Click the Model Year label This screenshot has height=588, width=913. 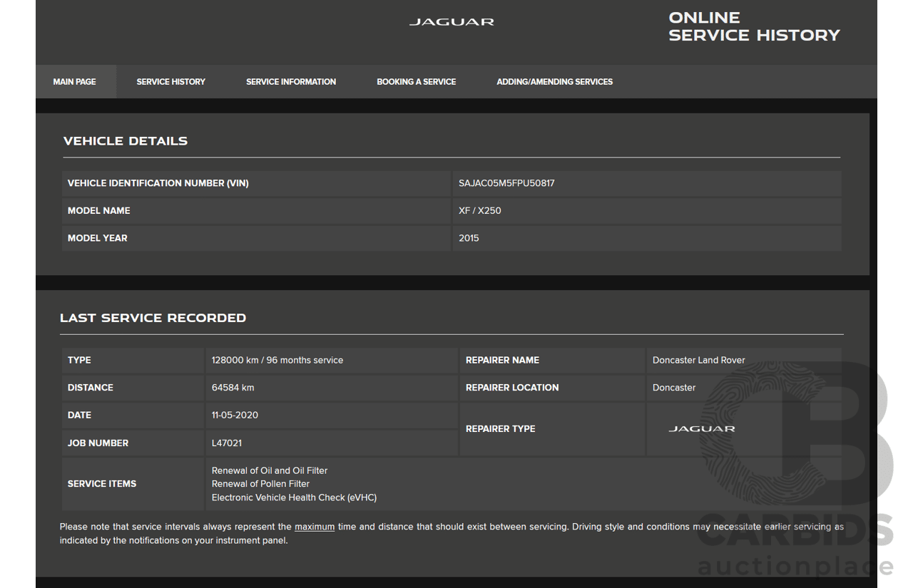click(x=98, y=238)
